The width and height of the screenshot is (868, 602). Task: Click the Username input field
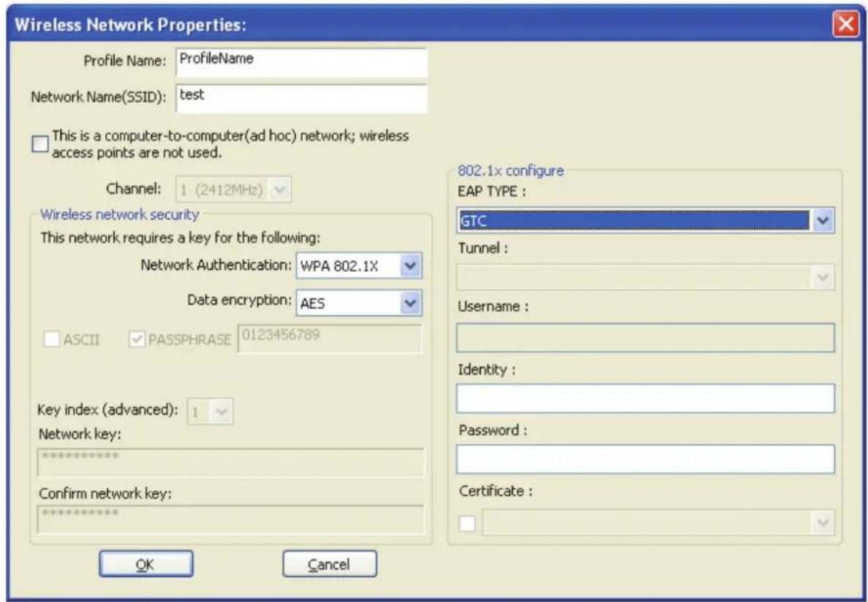click(646, 337)
